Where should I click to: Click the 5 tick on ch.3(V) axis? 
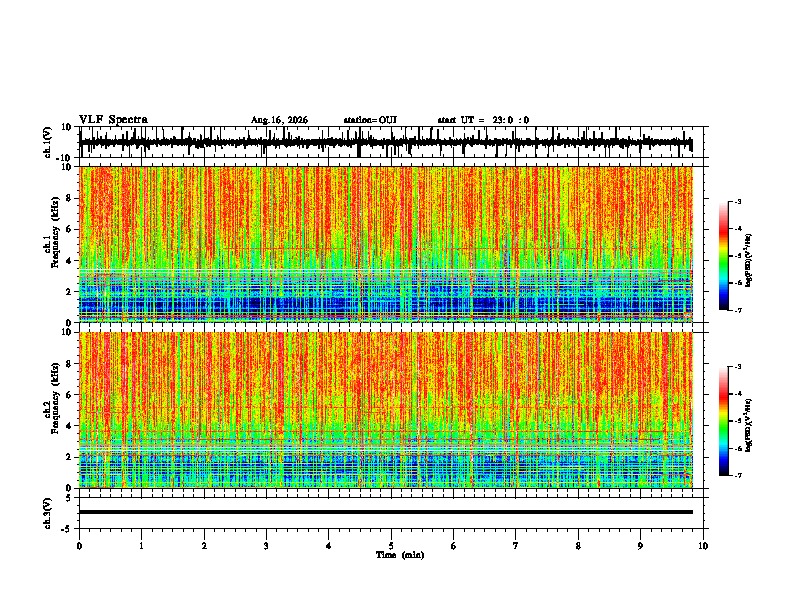coord(69,497)
